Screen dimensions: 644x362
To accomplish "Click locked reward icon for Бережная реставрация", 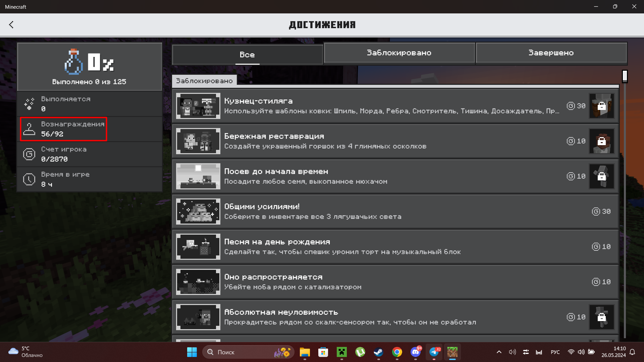I will 601,141.
